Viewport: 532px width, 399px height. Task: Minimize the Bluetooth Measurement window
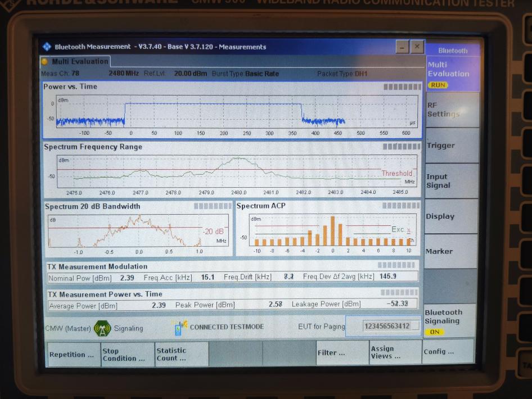tap(403, 47)
